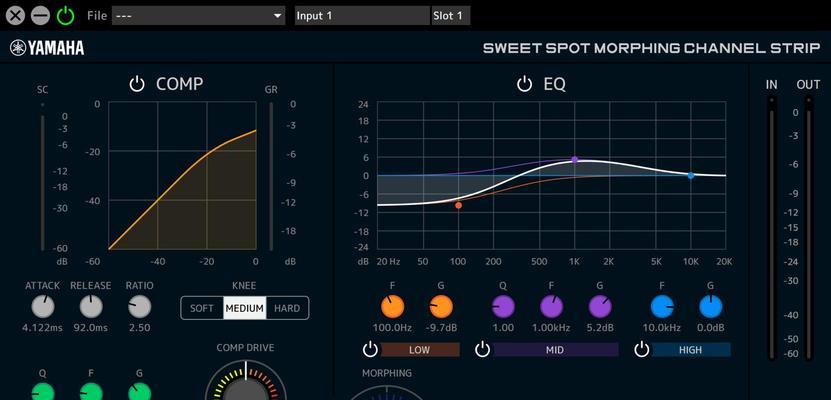Image resolution: width=831 pixels, height=400 pixels.
Task: Click the blue HIGH band F knob
Action: point(662,307)
